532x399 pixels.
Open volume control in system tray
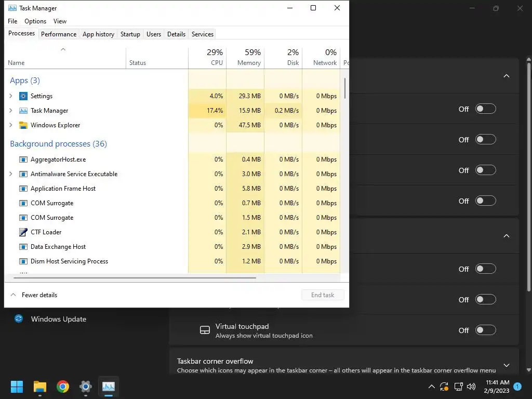(471, 387)
